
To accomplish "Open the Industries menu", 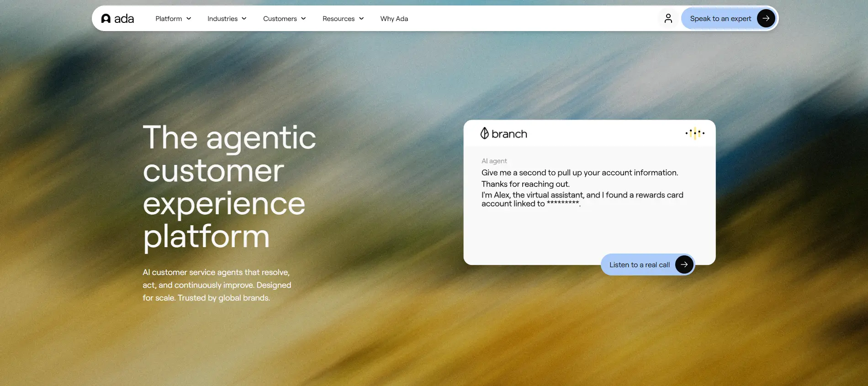I will (x=227, y=19).
